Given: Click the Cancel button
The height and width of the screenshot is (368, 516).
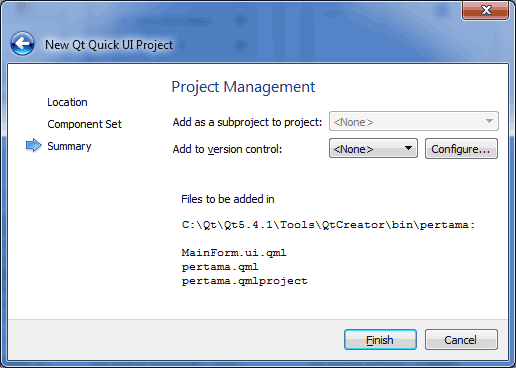Looking at the screenshot, I should [461, 340].
